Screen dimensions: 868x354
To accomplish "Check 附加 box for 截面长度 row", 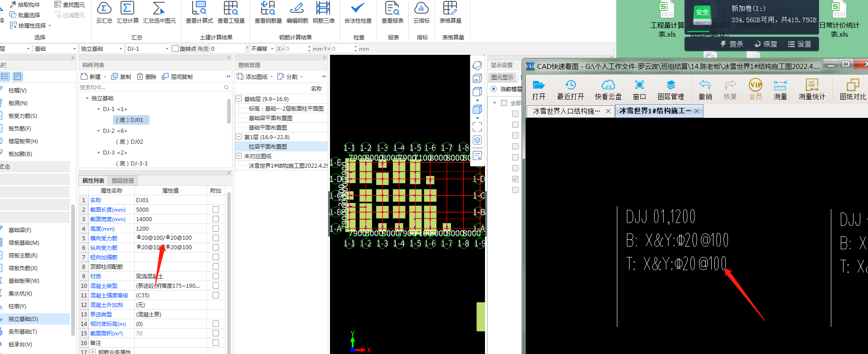I will coord(216,209).
